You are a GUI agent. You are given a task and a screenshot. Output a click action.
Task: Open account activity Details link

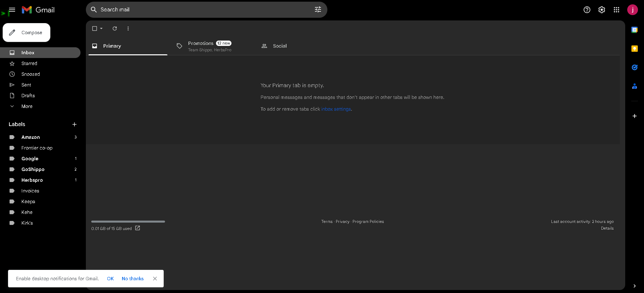point(607,228)
